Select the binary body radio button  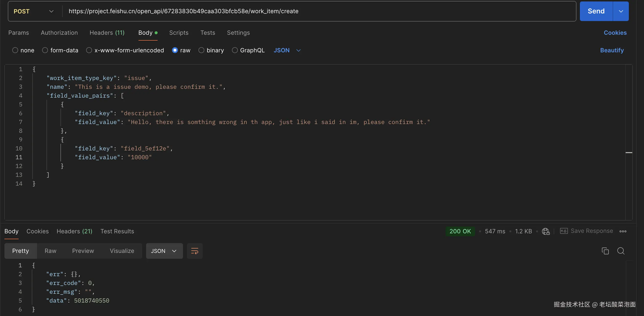[201, 50]
